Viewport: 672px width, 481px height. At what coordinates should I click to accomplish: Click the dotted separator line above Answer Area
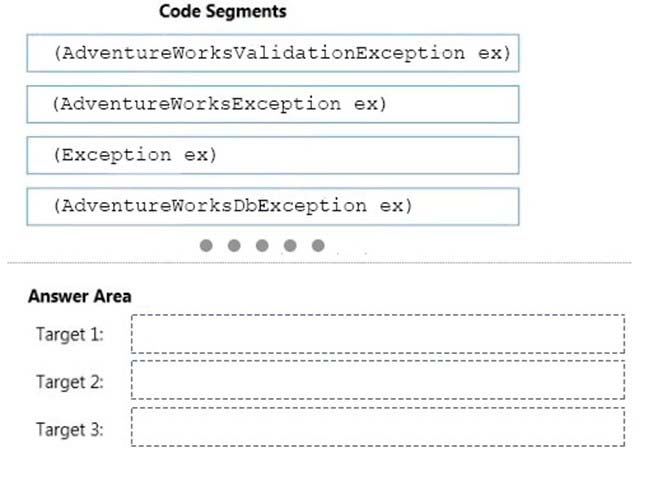tap(319, 262)
